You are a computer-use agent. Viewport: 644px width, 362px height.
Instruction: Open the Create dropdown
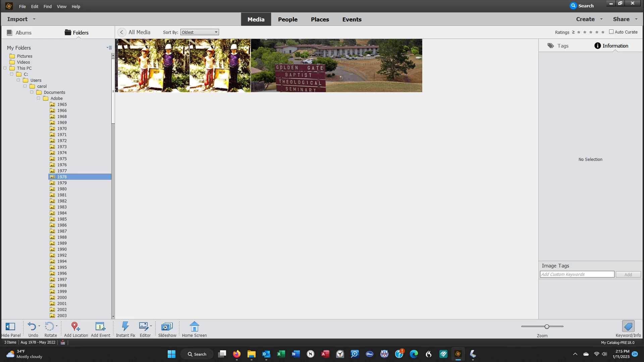pyautogui.click(x=589, y=19)
